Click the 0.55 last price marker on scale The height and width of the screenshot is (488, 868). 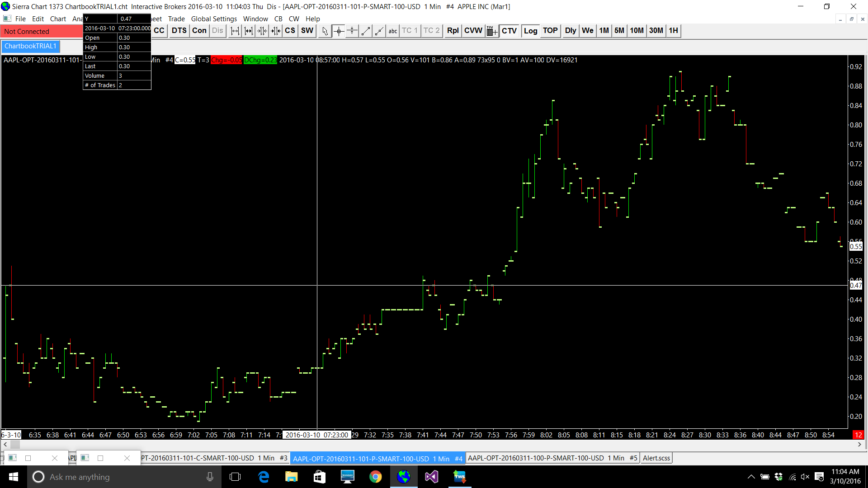(856, 247)
